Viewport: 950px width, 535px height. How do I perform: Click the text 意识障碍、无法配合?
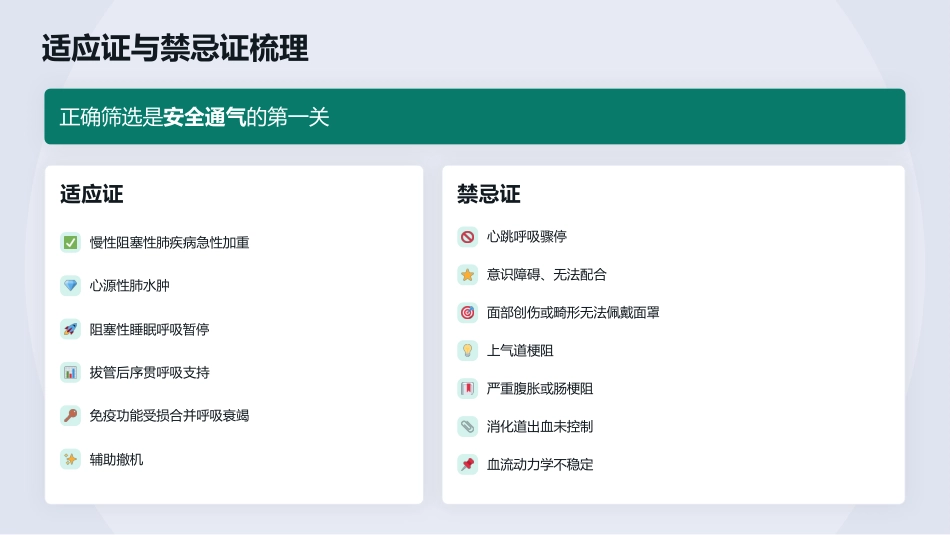tap(546, 274)
